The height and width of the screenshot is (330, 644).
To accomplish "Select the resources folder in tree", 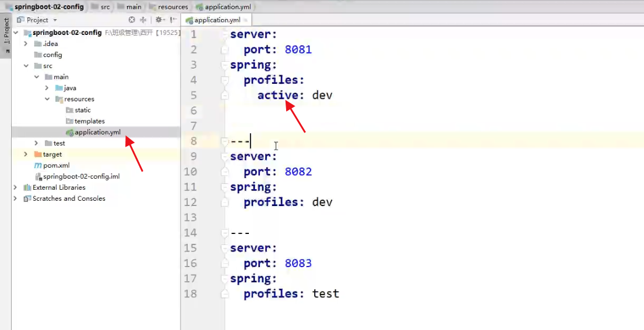I will coord(79,99).
